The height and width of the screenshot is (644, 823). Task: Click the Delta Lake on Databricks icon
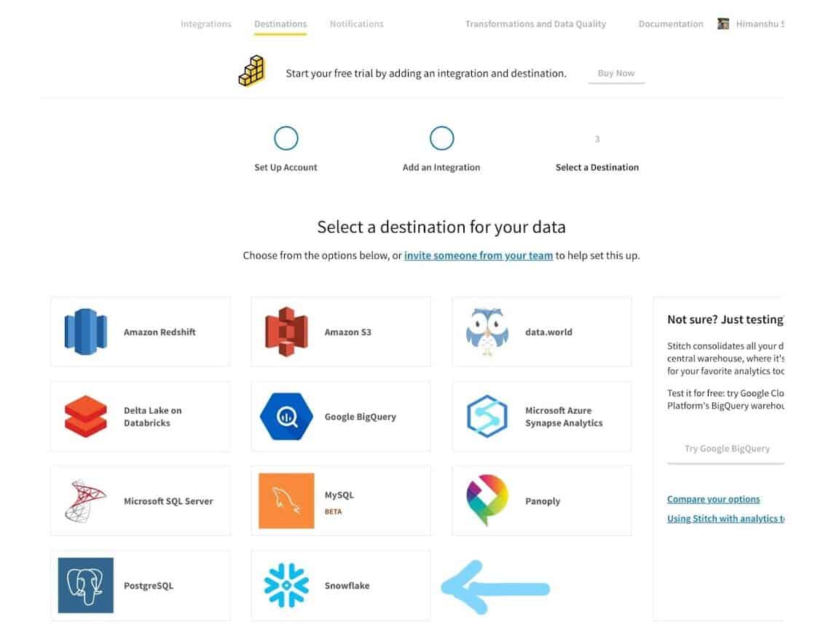click(x=85, y=417)
